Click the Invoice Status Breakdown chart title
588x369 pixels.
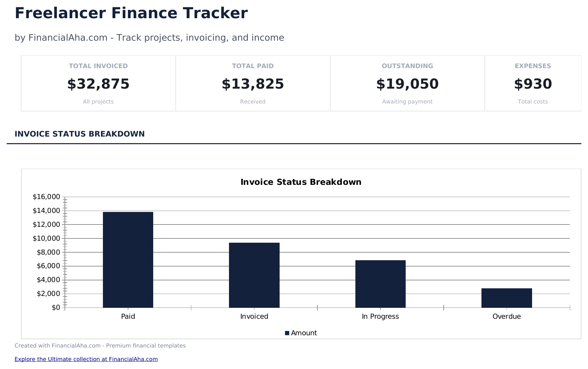click(301, 182)
